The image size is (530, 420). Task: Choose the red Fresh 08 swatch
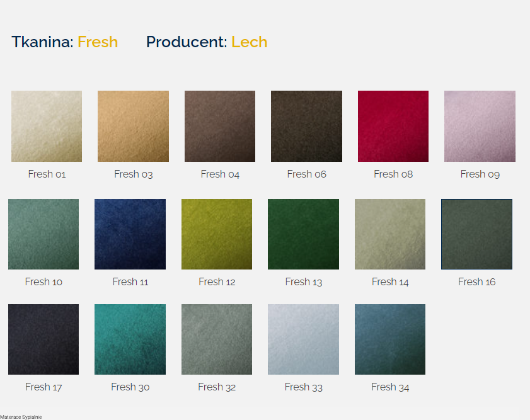(393, 126)
